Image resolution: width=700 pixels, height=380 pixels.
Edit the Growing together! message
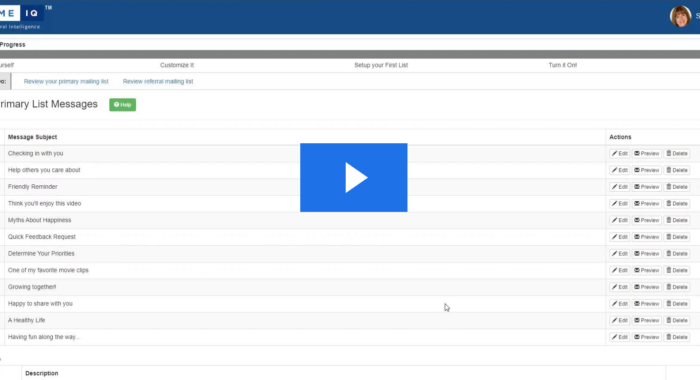(x=620, y=287)
